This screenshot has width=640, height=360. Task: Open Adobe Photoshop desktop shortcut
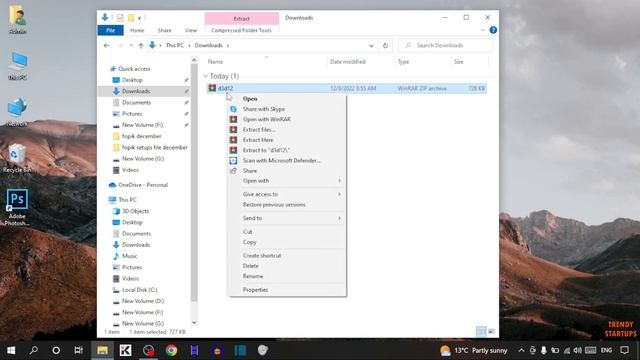pyautogui.click(x=17, y=207)
